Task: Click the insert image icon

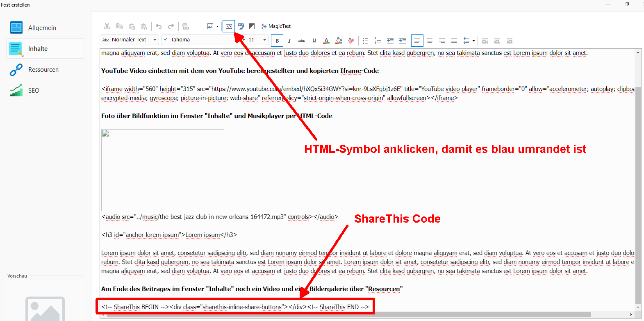Action: [210, 26]
